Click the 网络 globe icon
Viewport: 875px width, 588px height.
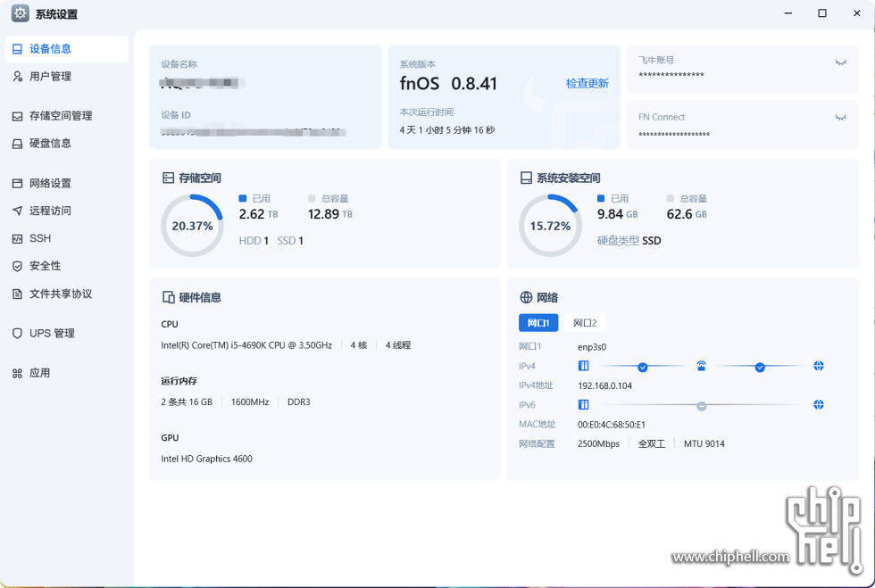[526, 297]
